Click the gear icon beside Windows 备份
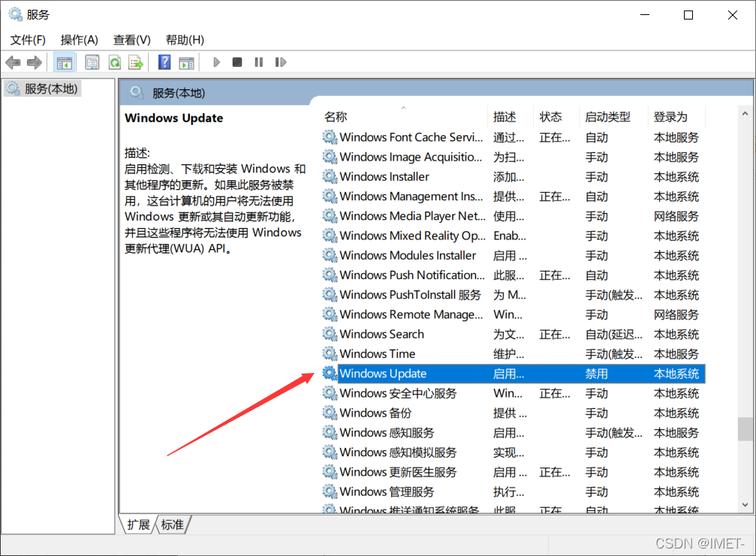The image size is (756, 556). click(330, 413)
